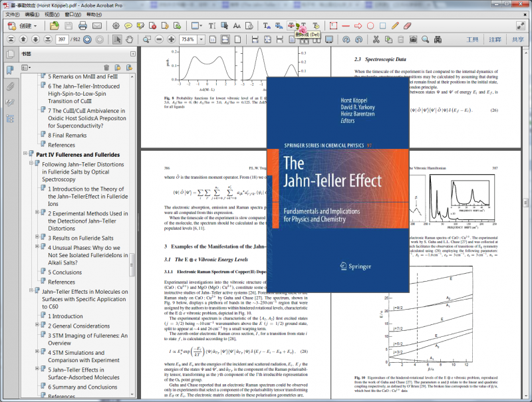Take a snapshot with camera icon
The width and height of the screenshot is (532, 402).
point(413,39)
